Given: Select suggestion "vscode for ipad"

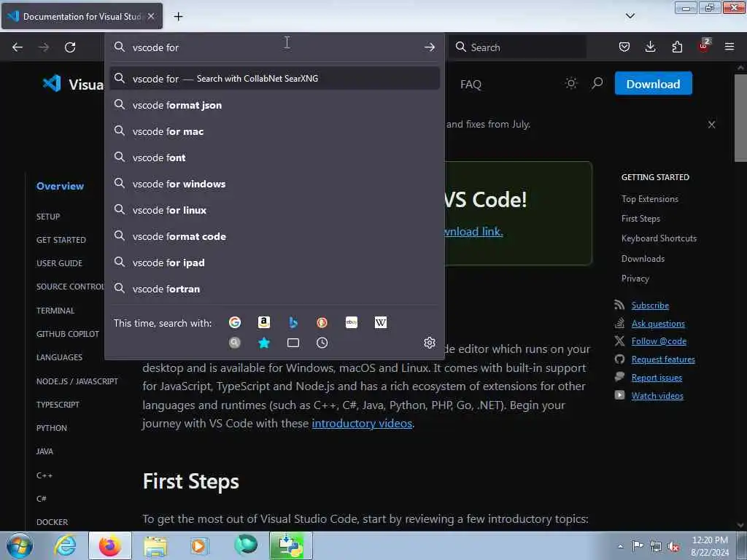Looking at the screenshot, I should pos(275,262).
